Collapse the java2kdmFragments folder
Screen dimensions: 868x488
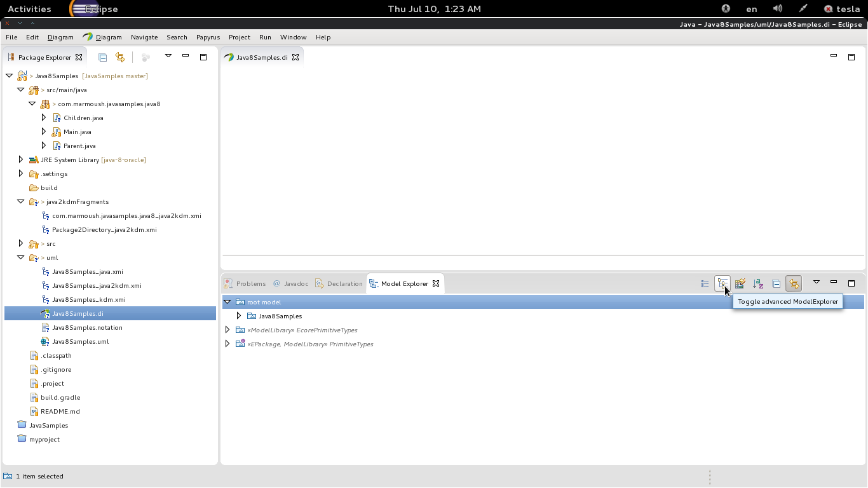20,201
